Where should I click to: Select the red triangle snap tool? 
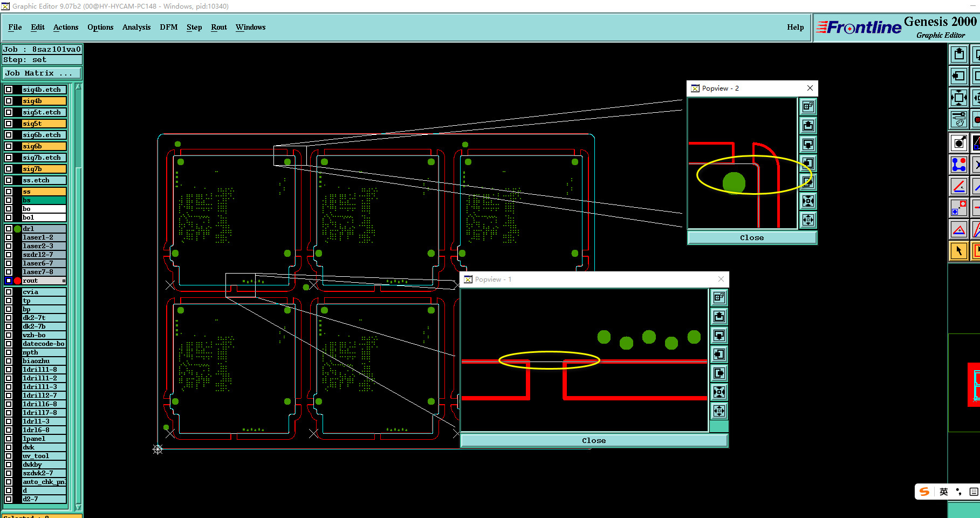[x=958, y=229]
